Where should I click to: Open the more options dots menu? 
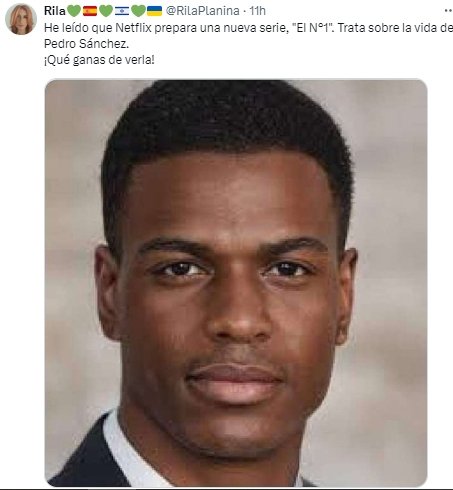click(449, 11)
